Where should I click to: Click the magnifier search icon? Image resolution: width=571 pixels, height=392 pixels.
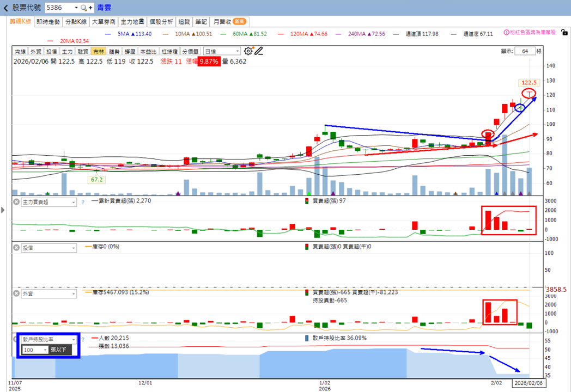point(84,8)
